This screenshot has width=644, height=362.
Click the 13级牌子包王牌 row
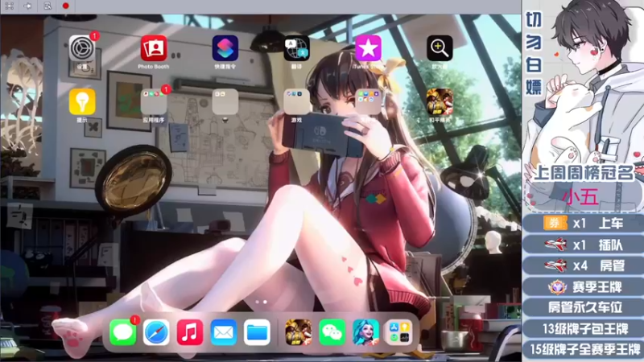click(583, 328)
